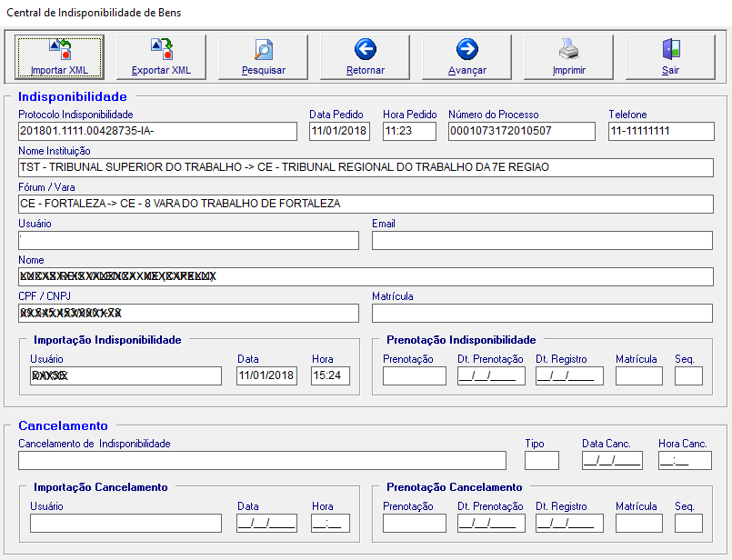This screenshot has width=732, height=560.
Task: Click Dt. Prenotação field in Prenotação Indisponibilidade
Action: tap(491, 375)
